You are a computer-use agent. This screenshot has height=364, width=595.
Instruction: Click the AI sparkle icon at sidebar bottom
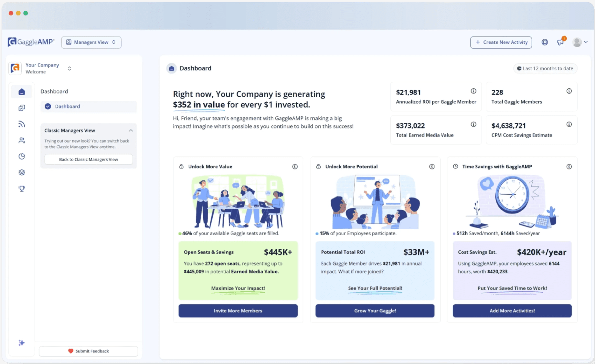tap(21, 343)
